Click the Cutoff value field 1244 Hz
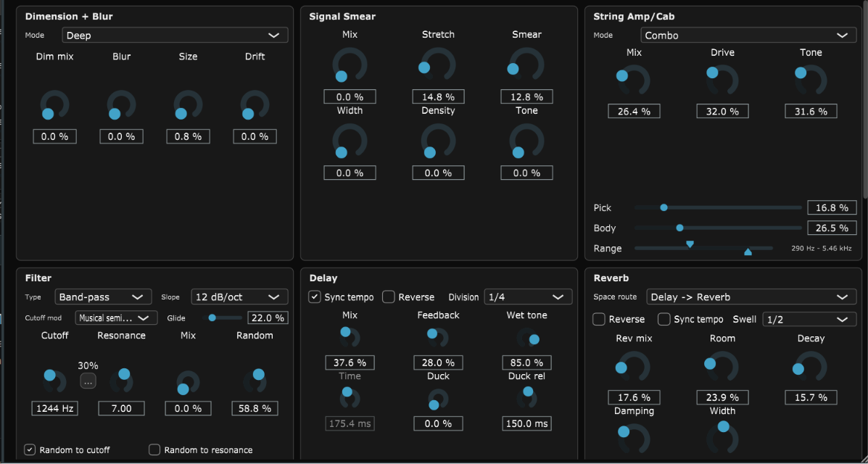The width and height of the screenshot is (868, 464). 54,409
